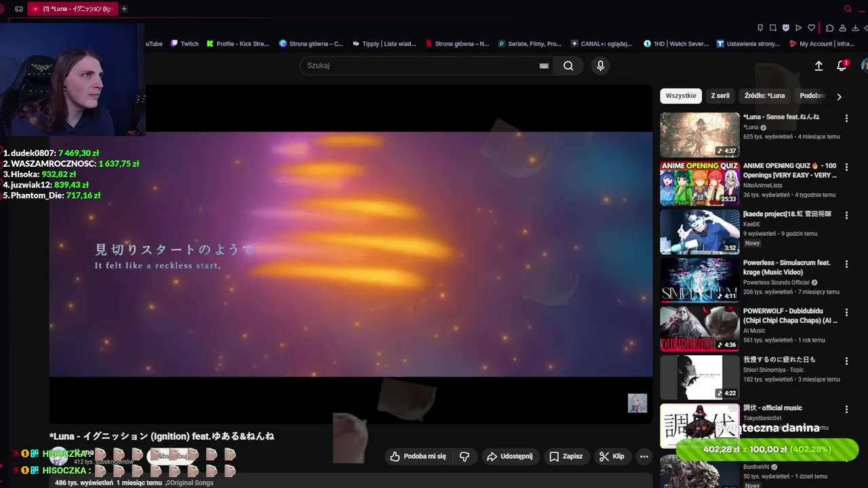Open a new browser tab with plus
The width and height of the screenshot is (868, 488).
click(124, 9)
